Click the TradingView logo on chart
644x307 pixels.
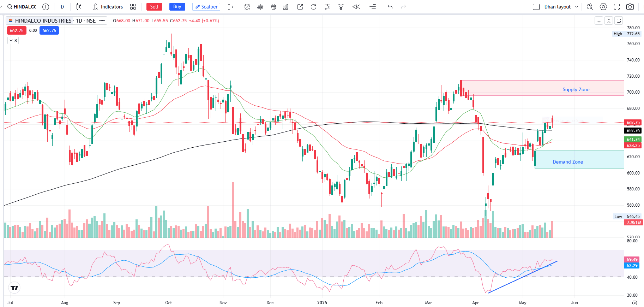click(x=14, y=288)
